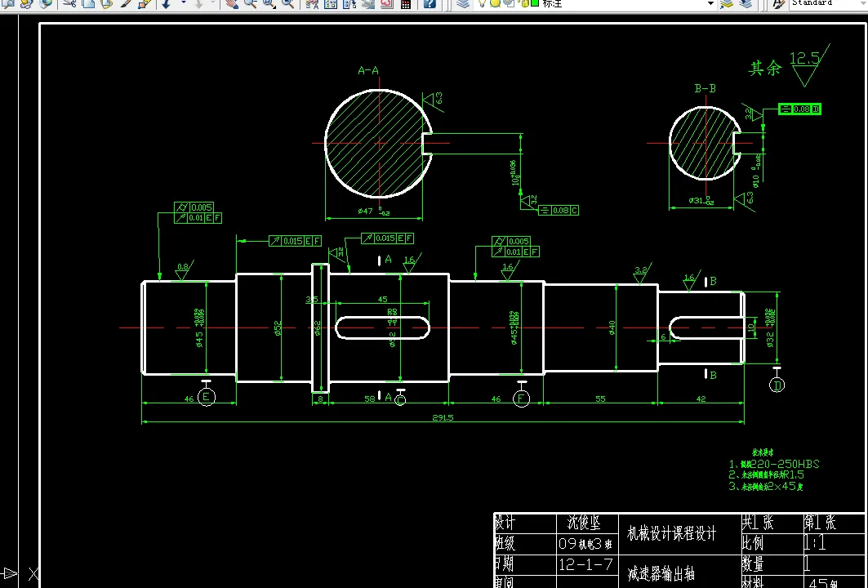Select the Match Properties brush tool
Image resolution: width=868 pixels, height=588 pixels.
(127, 4)
